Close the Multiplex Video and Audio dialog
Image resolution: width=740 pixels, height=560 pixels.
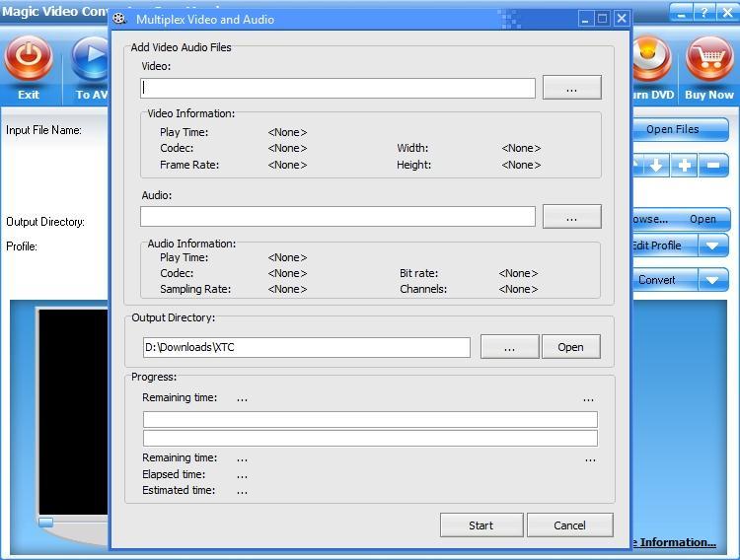(x=622, y=19)
